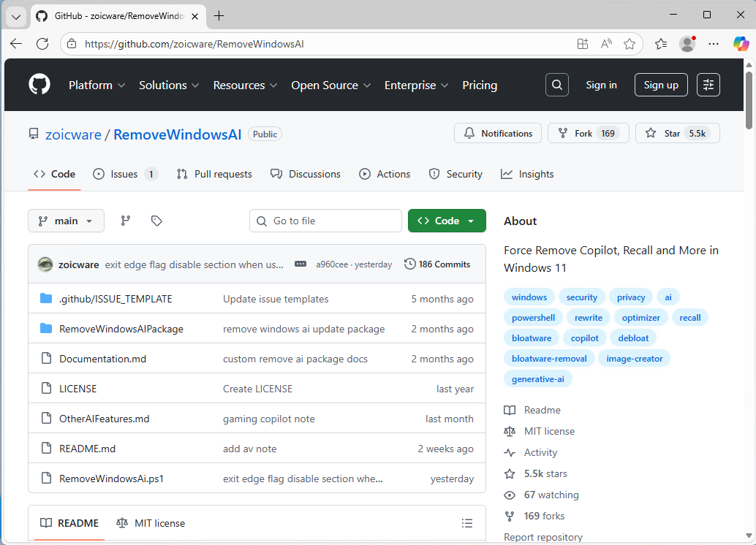Expand the commit message ellipsis
Viewport: 756px width, 545px height.
(300, 264)
